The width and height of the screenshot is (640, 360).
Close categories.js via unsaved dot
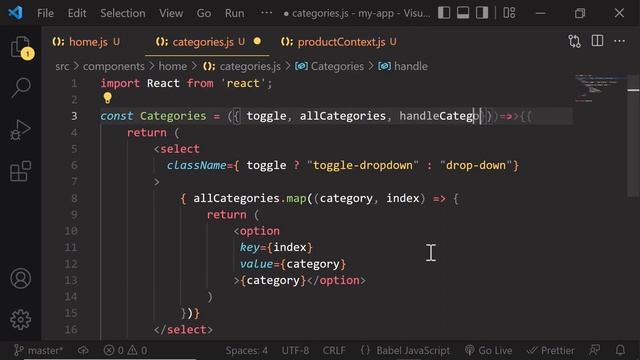257,41
